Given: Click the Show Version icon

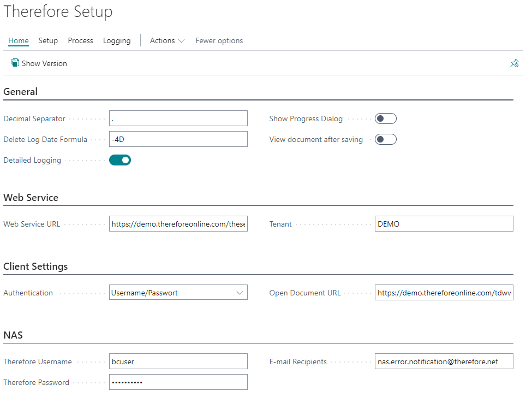Looking at the screenshot, I should click(x=15, y=63).
